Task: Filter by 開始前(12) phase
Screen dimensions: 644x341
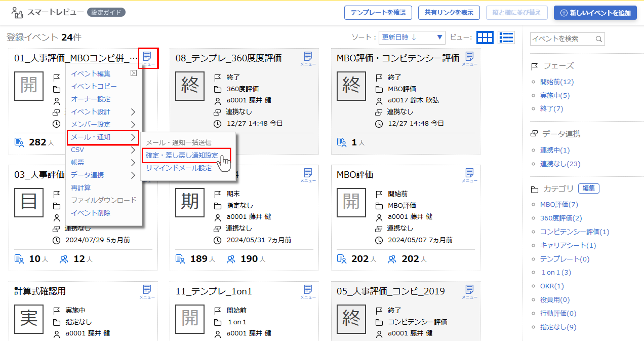Action: tap(557, 82)
